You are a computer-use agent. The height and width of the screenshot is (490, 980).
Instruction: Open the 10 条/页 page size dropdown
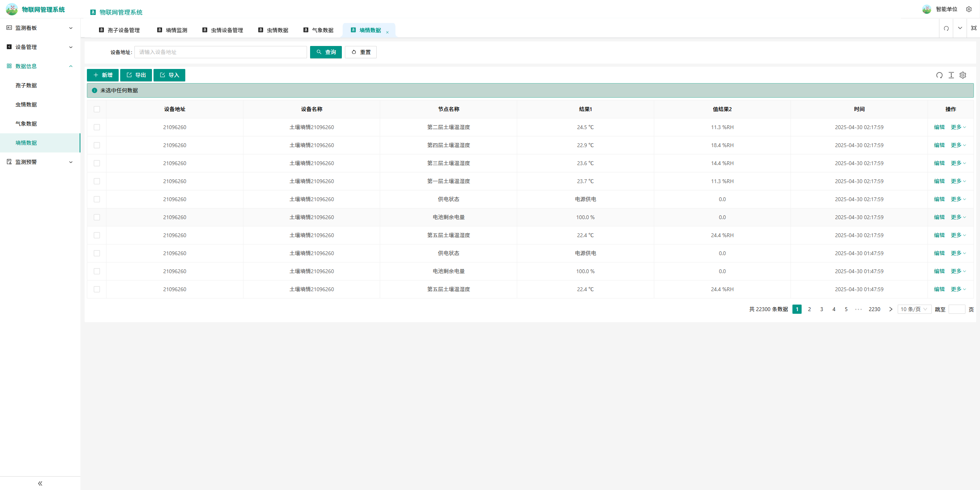tap(914, 309)
